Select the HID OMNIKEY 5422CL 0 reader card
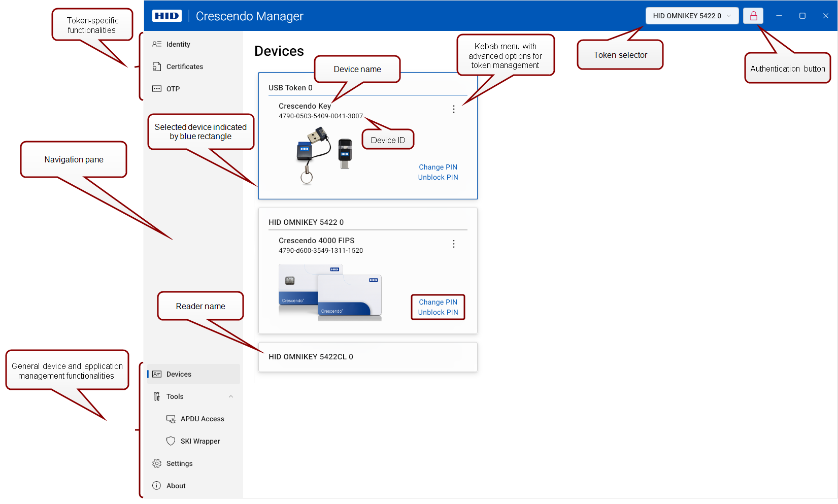Screen dimensions: 838x504 [x=368, y=357]
